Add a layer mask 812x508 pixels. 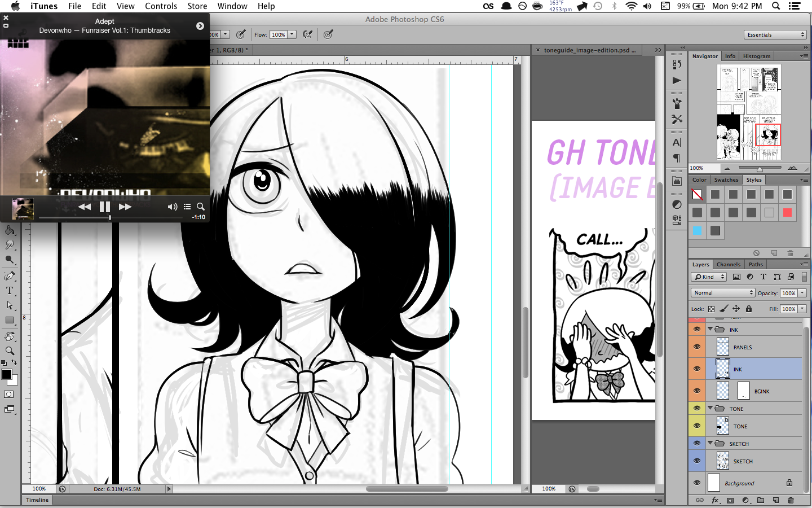coord(730,500)
